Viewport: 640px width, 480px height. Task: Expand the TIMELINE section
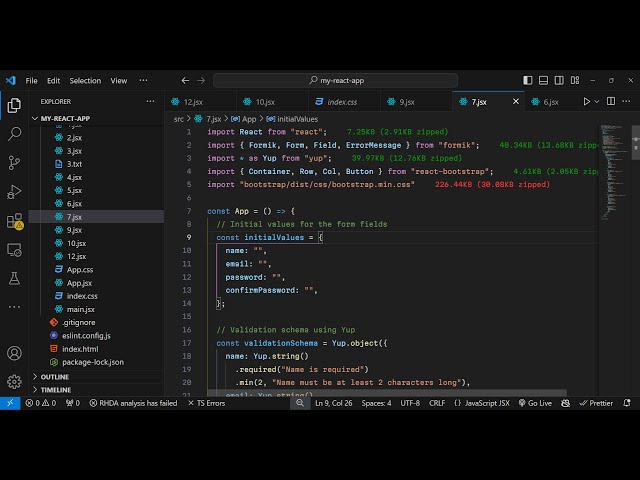(55, 390)
